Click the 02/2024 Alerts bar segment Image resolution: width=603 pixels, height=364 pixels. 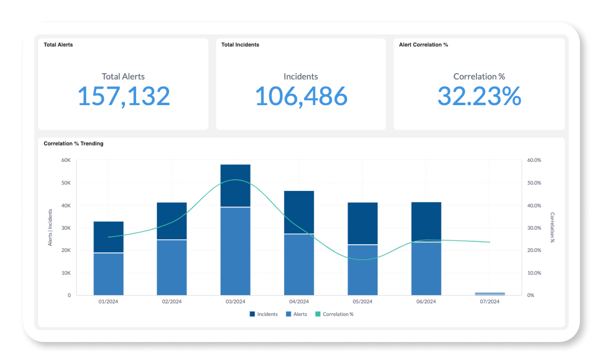click(172, 268)
